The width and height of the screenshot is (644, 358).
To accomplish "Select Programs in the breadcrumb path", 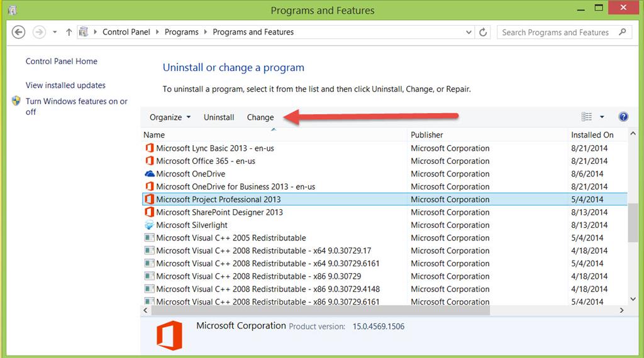I will (182, 32).
